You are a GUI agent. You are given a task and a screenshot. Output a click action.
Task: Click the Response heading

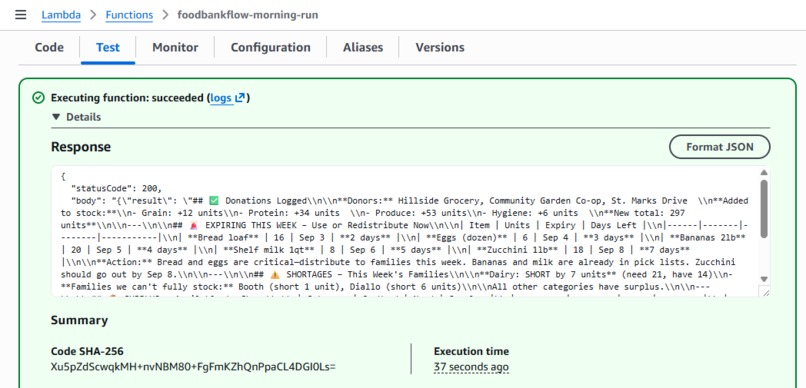pyautogui.click(x=81, y=147)
